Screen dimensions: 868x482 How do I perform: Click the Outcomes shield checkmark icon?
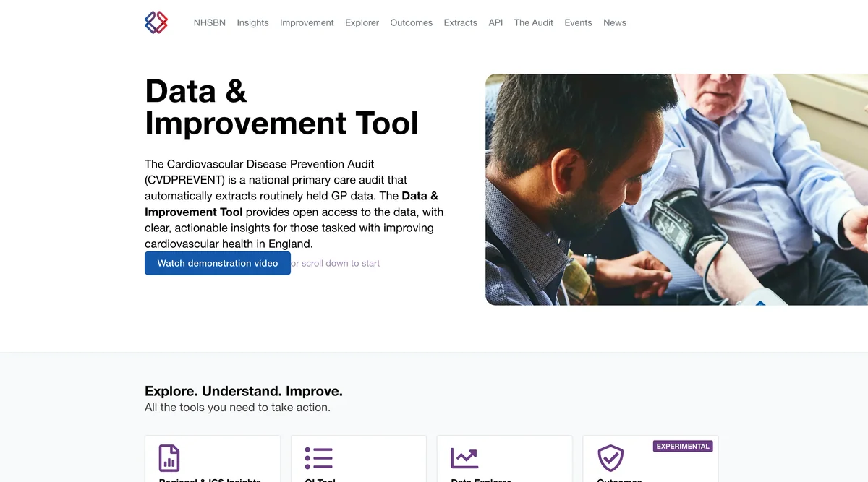[x=610, y=458]
